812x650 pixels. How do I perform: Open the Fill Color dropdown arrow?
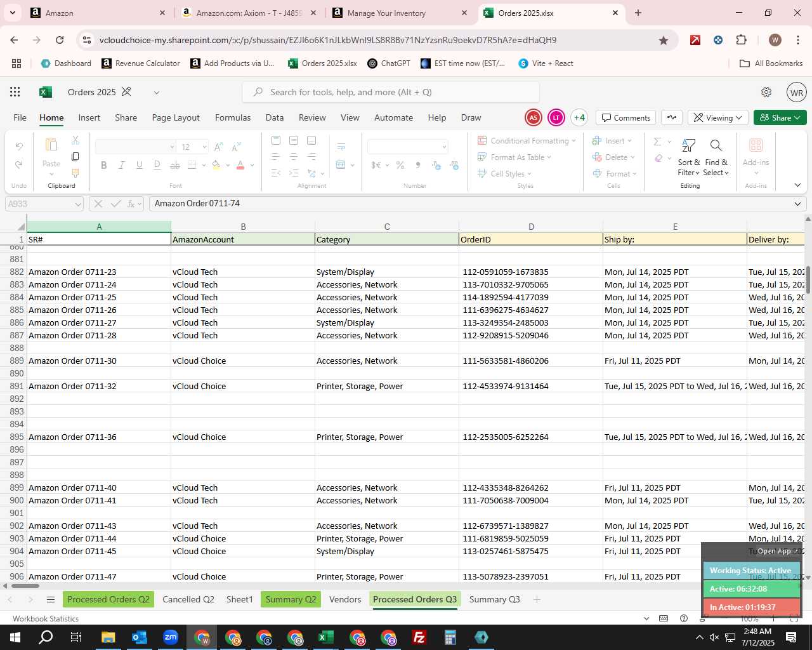click(227, 165)
